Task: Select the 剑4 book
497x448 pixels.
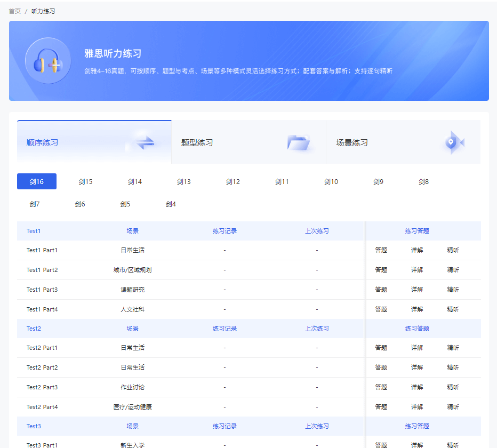Action: [x=171, y=204]
